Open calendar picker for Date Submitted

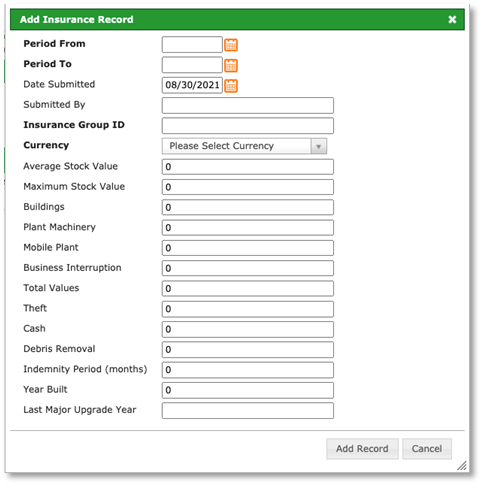coord(231,86)
